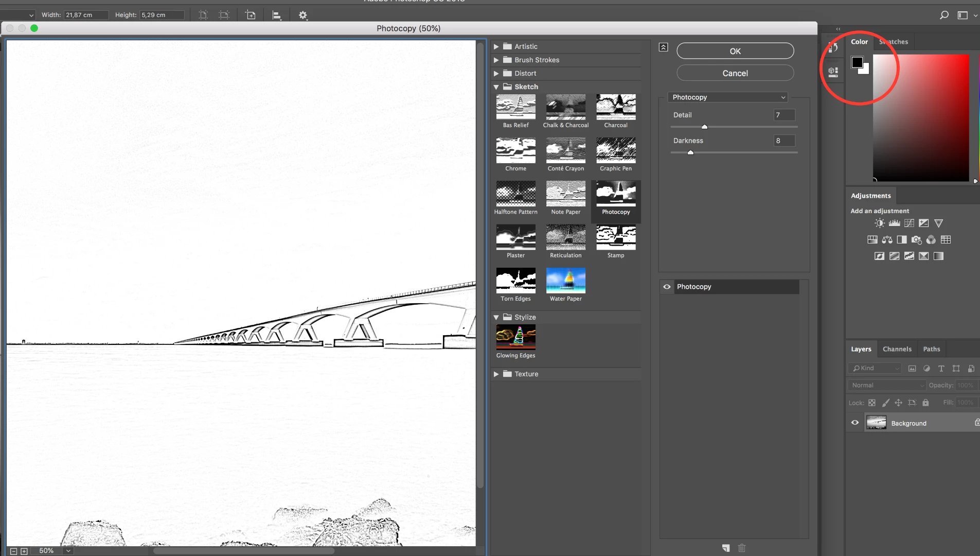This screenshot has height=556, width=980.
Task: Zoom out of the preview with minus button
Action: 14,551
